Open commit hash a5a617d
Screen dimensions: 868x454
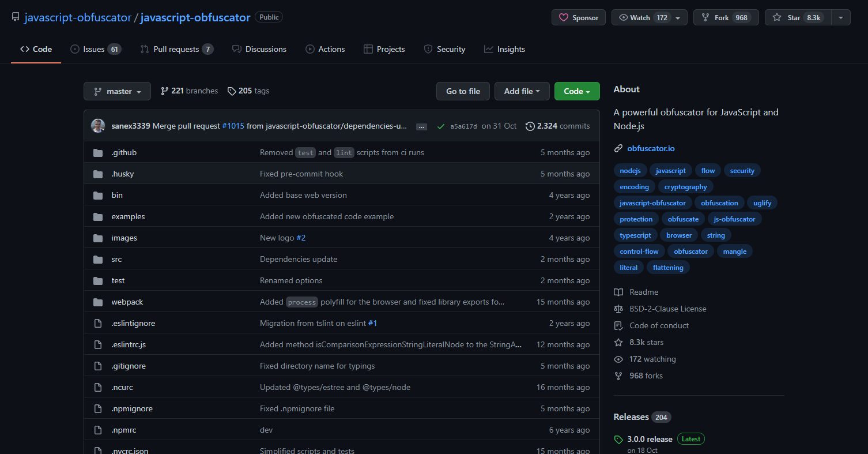pyautogui.click(x=463, y=126)
